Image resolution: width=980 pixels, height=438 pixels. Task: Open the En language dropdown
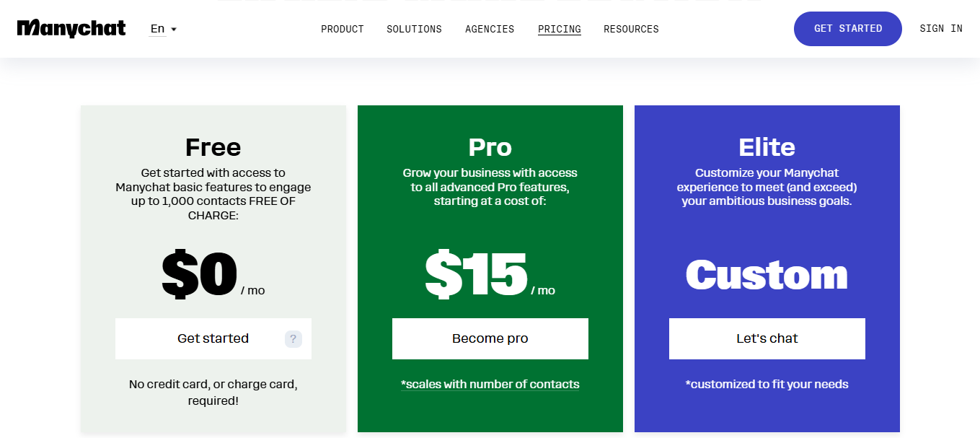[x=164, y=30]
